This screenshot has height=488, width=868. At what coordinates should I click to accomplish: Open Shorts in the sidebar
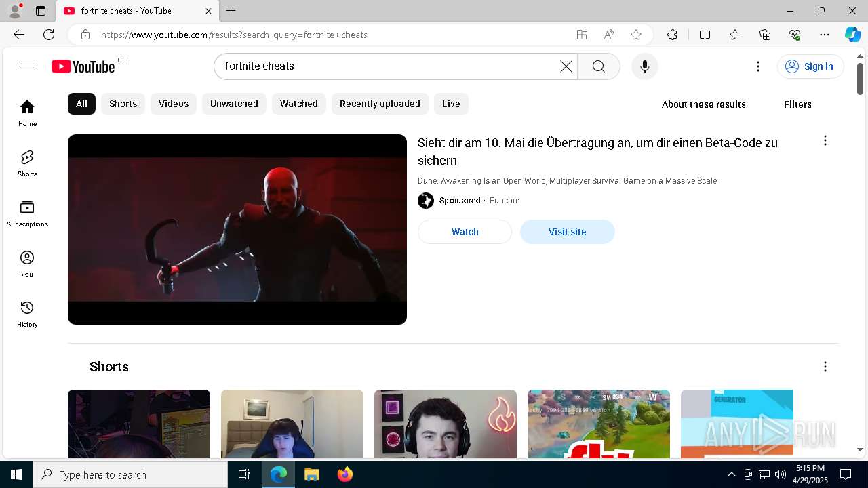point(27,163)
